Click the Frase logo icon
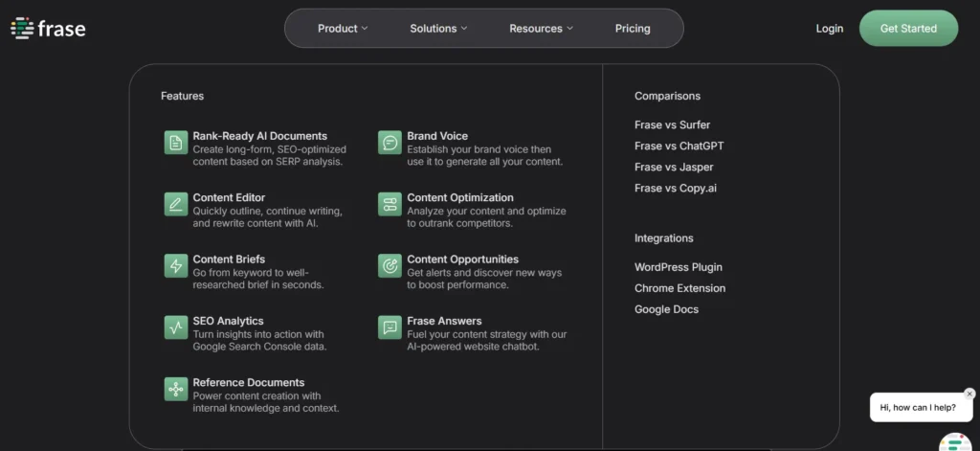Screen dimensions: 980x451 (22, 28)
